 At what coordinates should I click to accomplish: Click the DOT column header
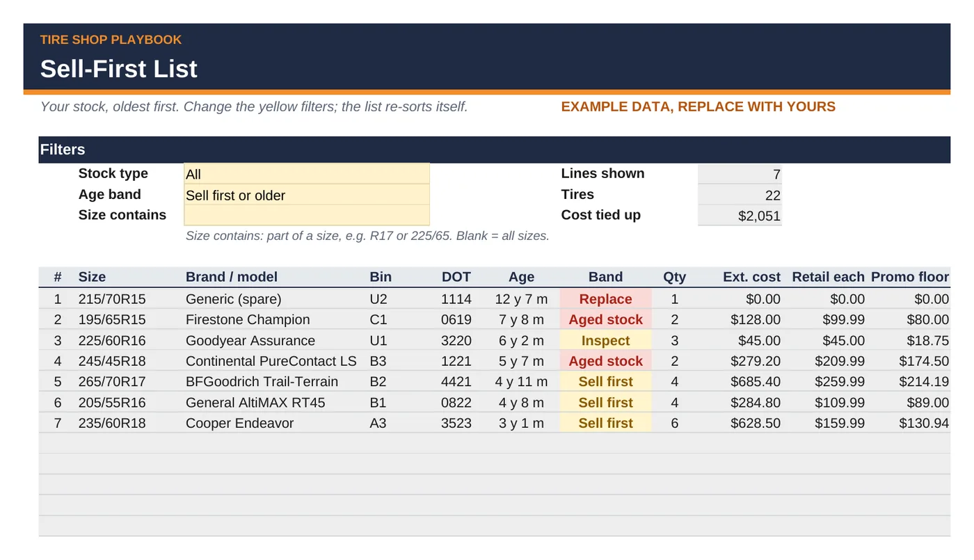point(456,277)
